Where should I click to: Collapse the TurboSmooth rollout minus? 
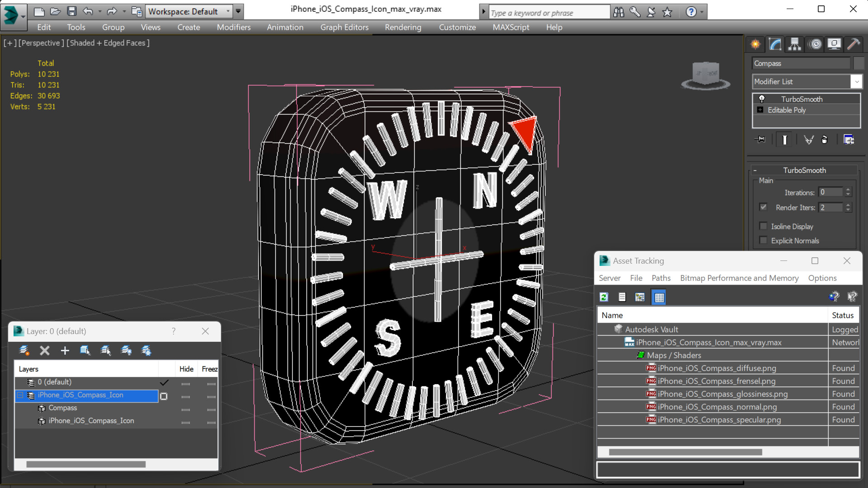(755, 170)
